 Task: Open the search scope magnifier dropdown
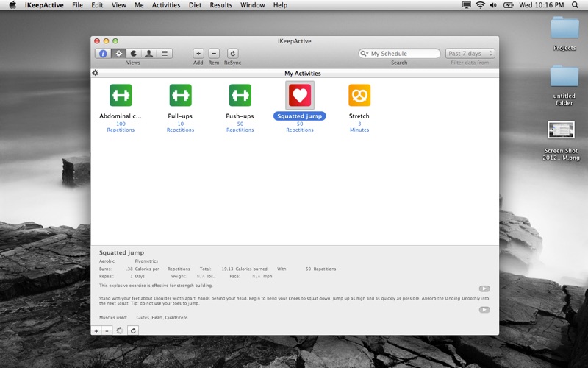tap(364, 54)
